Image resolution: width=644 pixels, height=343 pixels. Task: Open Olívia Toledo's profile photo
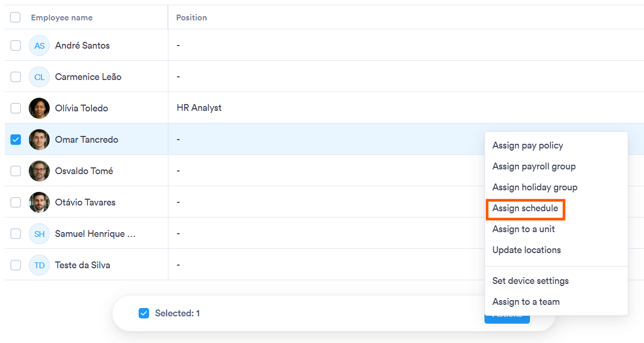click(39, 108)
